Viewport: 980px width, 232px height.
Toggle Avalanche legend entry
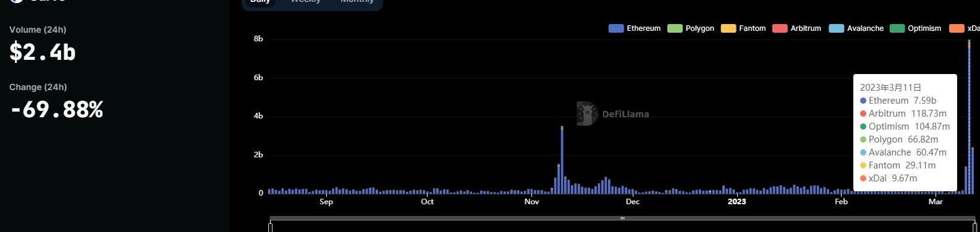coord(837,28)
